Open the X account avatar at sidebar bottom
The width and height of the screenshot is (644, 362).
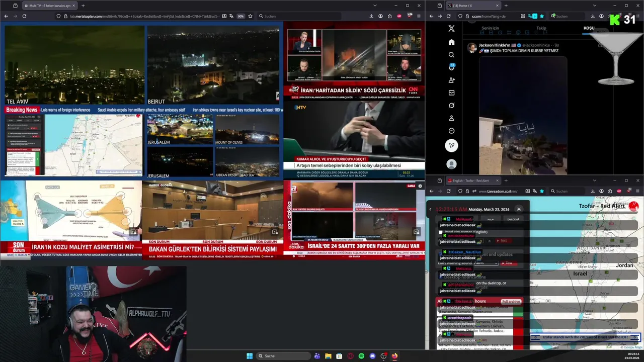tap(451, 164)
